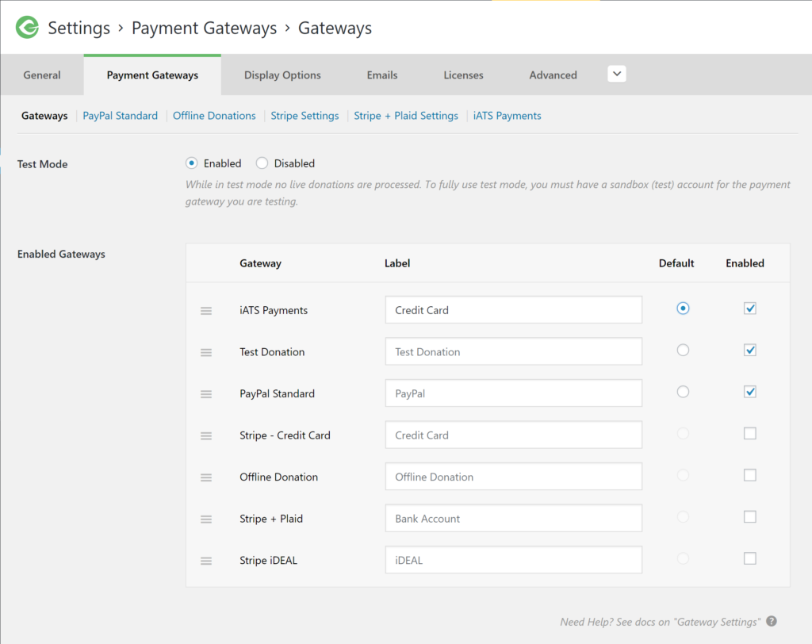Open iATS Payments settings link
Screen dimensions: 812x644
tap(507, 116)
